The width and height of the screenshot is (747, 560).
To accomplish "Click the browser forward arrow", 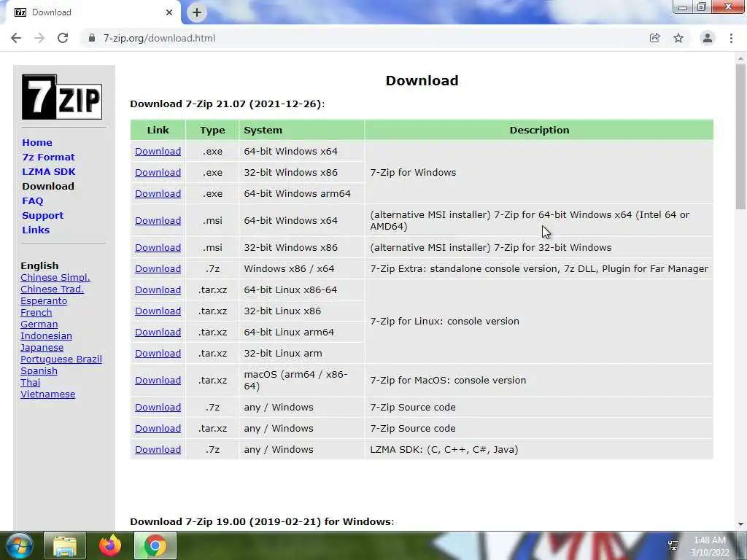I will 39,38.
